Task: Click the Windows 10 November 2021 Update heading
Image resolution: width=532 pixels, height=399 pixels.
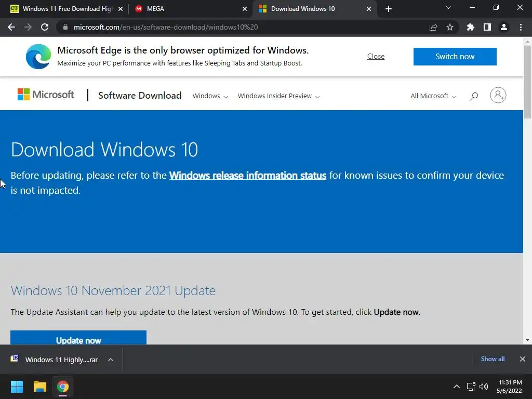Action: [113, 291]
